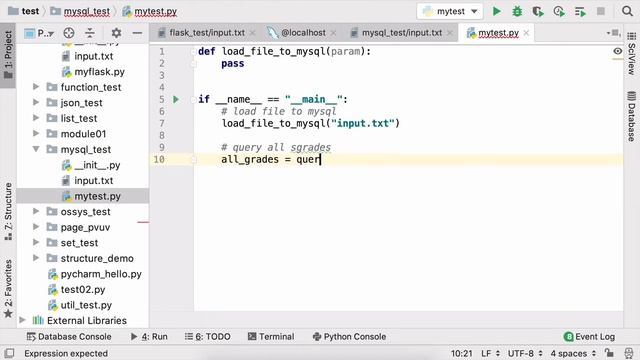
Task: Expand the list_test folder
Action: click(x=36, y=118)
